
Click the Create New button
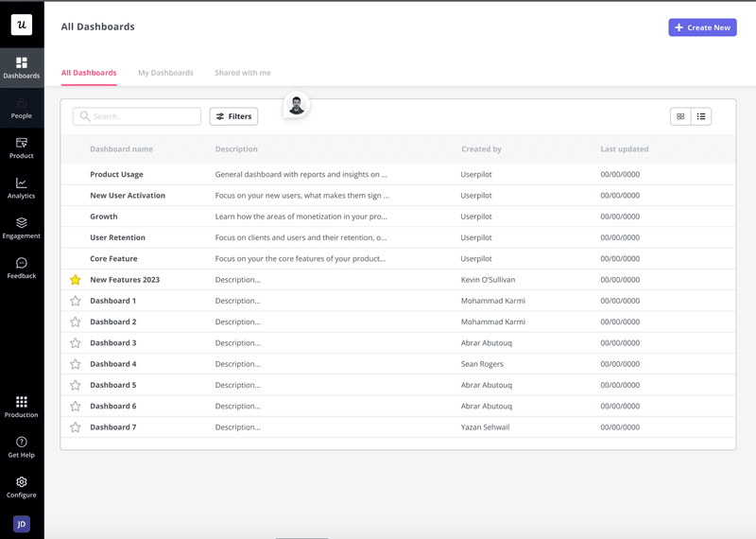coord(702,27)
